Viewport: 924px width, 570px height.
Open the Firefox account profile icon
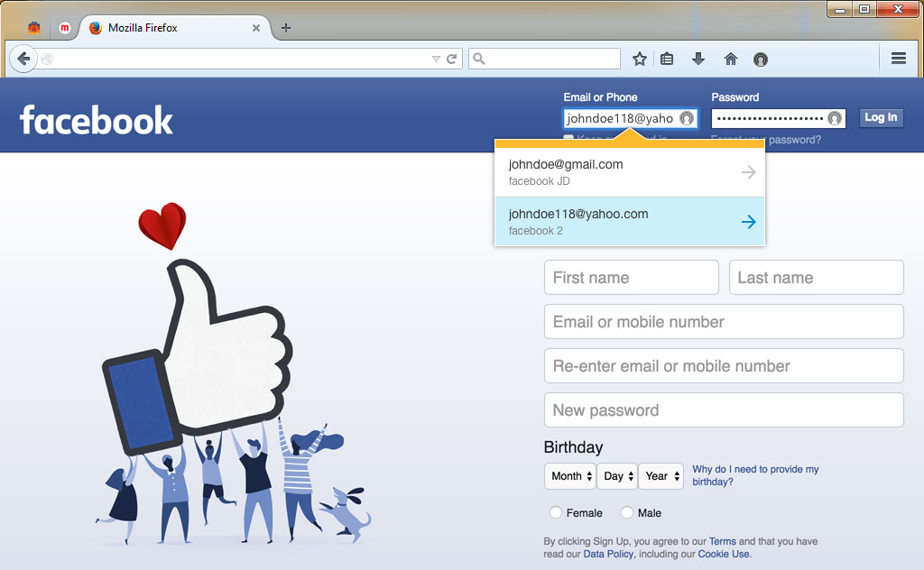pos(761,59)
